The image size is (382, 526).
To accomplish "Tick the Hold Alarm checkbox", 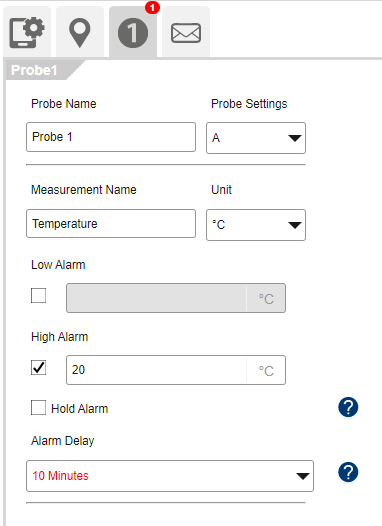I will pos(39,408).
